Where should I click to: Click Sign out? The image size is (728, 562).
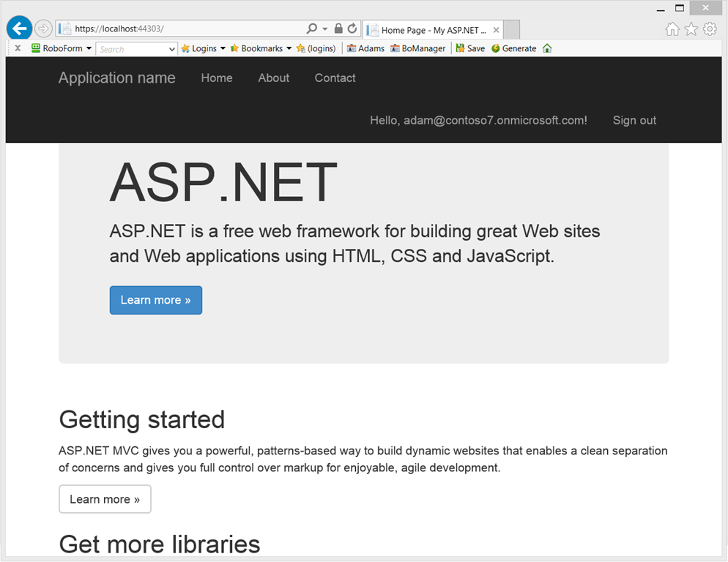click(x=635, y=121)
